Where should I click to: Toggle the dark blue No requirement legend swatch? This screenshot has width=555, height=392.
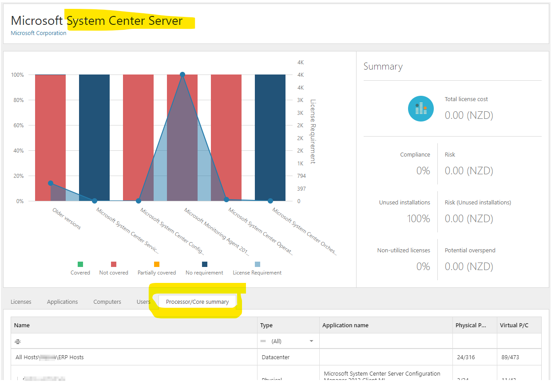pos(205,264)
